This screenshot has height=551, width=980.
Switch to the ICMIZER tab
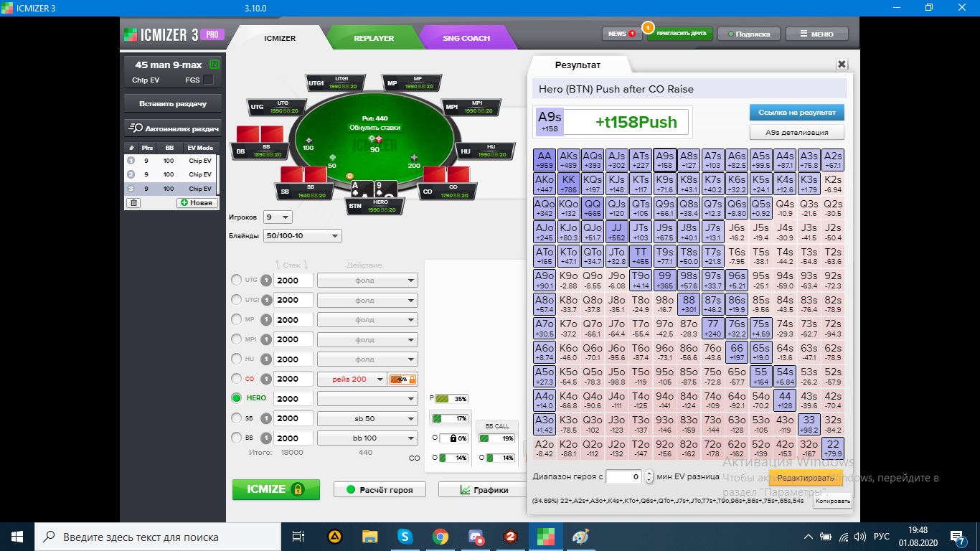pos(280,38)
